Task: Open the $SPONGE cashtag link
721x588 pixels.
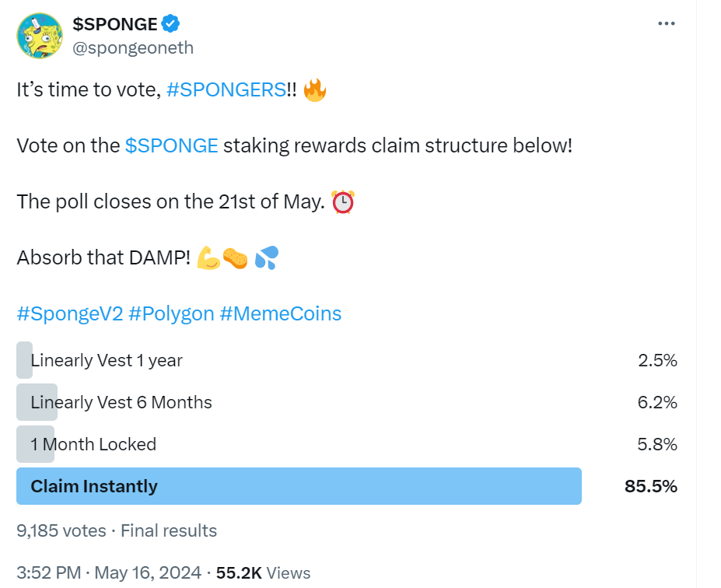Action: pos(172,145)
